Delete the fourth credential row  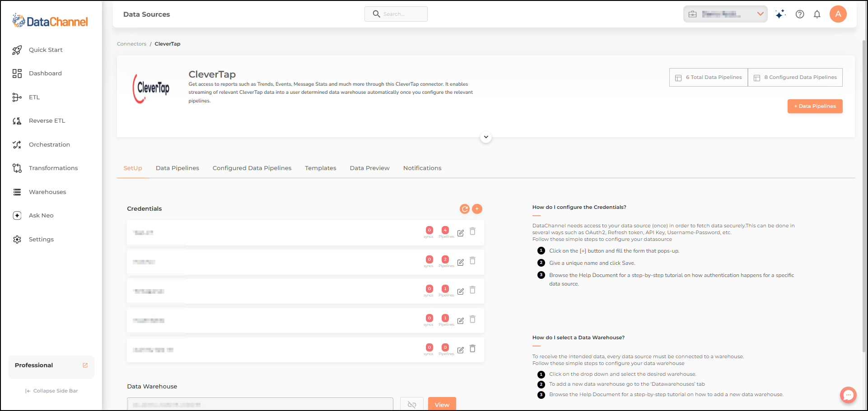tap(472, 319)
